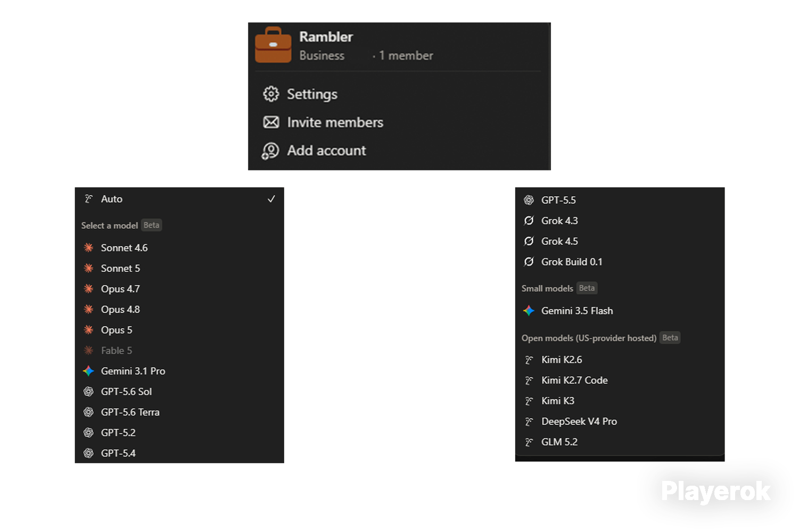Click the Sonnet 4.6 Claude starburst icon
The width and height of the screenshot is (799, 532).
coord(89,247)
